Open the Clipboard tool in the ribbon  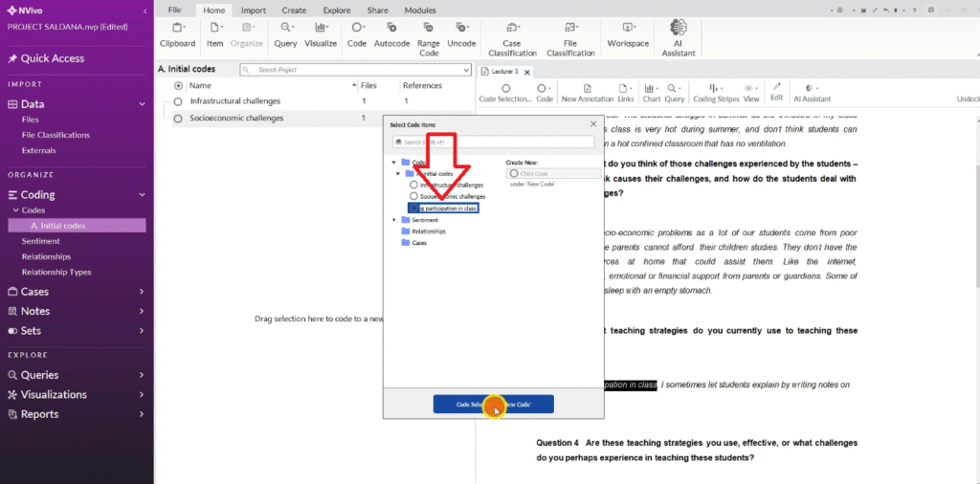177,33
